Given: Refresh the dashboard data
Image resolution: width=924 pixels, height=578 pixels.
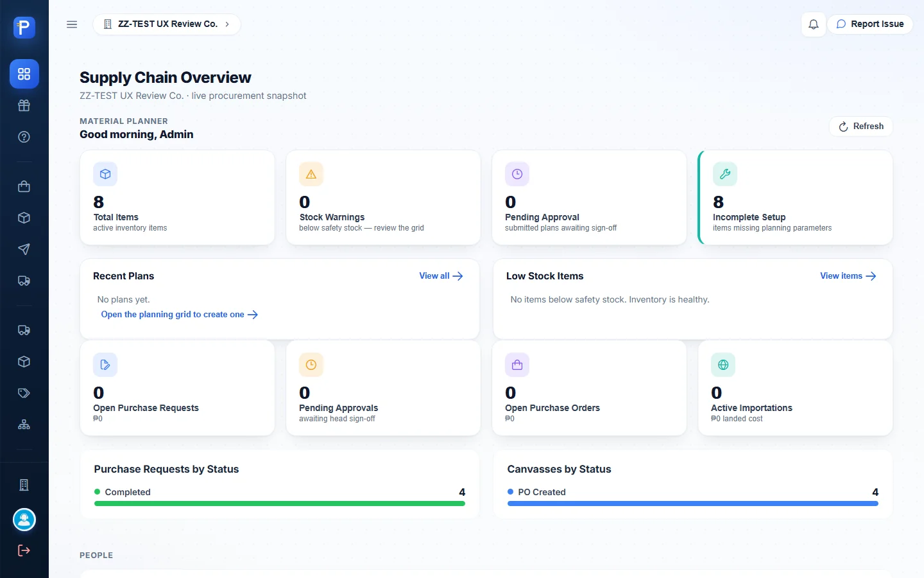Looking at the screenshot, I should click(861, 127).
